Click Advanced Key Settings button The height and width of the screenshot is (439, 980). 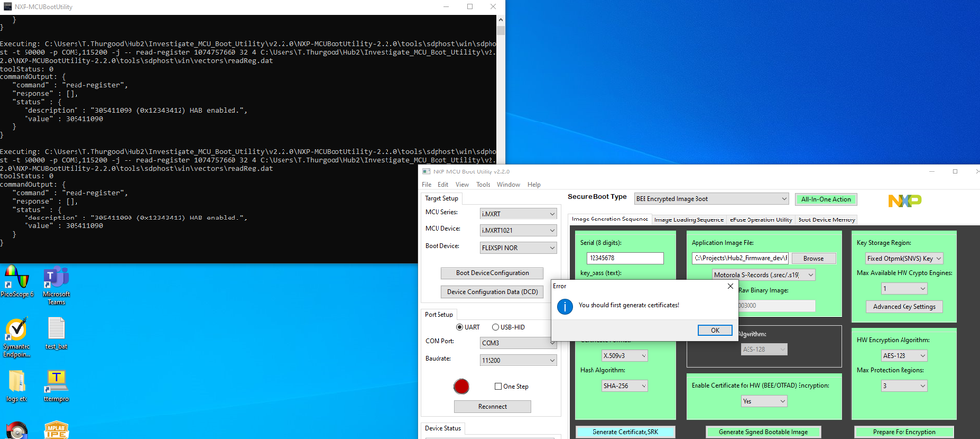point(903,306)
